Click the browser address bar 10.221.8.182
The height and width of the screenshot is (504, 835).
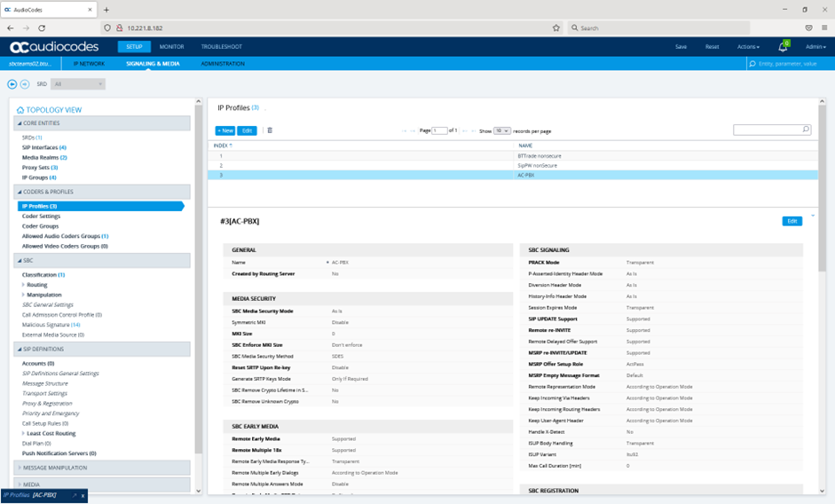330,28
